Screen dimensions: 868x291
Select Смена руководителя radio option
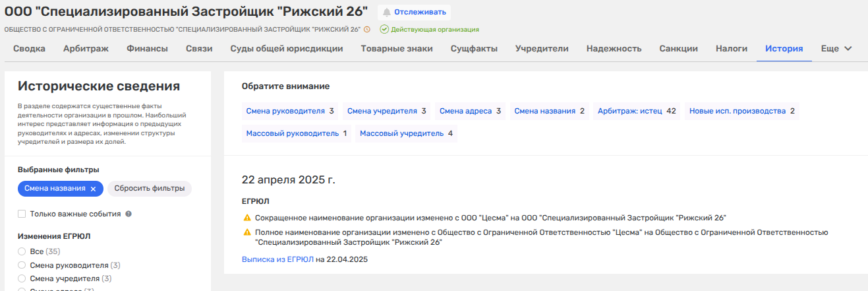[x=22, y=265]
